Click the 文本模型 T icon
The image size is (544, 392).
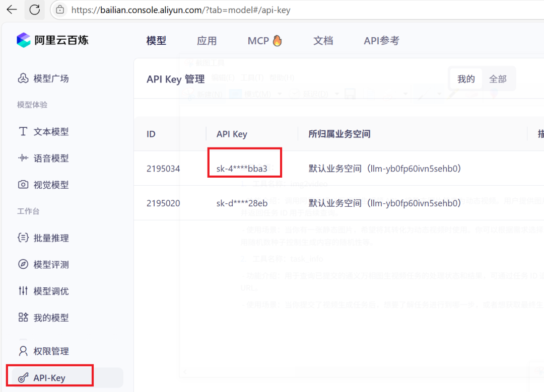coord(23,131)
